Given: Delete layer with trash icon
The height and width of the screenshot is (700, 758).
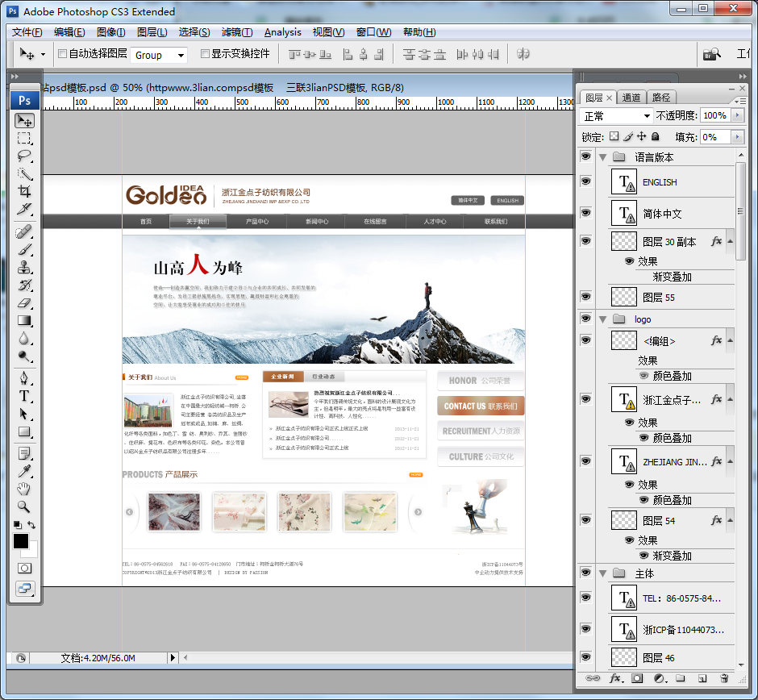Looking at the screenshot, I should click(724, 678).
